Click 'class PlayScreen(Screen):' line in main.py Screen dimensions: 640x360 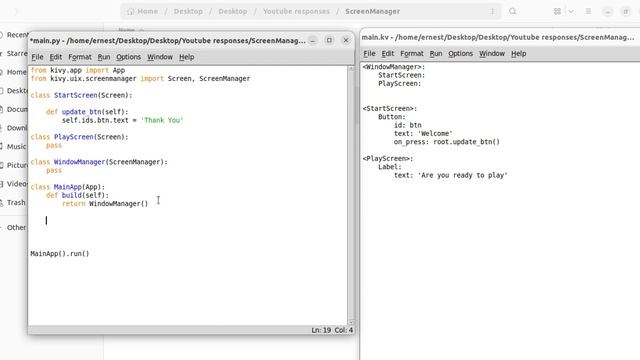click(x=79, y=137)
